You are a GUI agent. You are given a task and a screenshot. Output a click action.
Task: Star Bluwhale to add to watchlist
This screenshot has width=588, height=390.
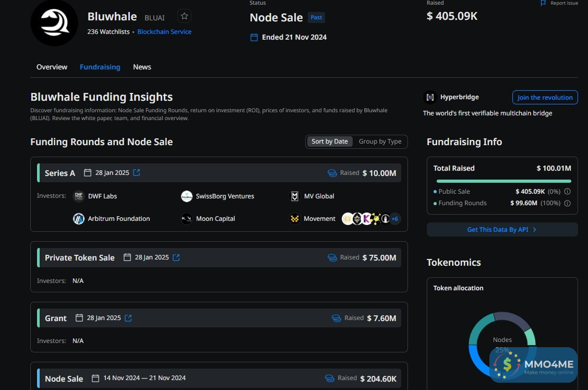184,16
